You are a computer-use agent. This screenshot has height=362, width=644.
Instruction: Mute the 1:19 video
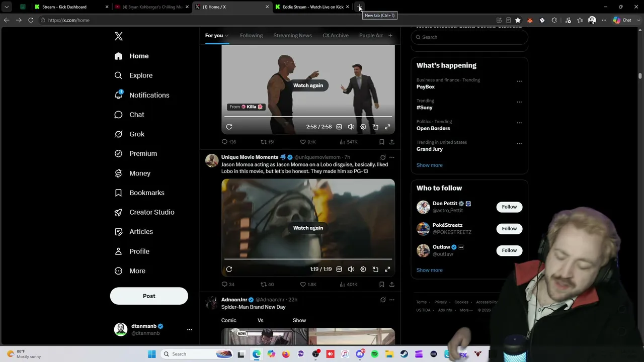[351, 269]
